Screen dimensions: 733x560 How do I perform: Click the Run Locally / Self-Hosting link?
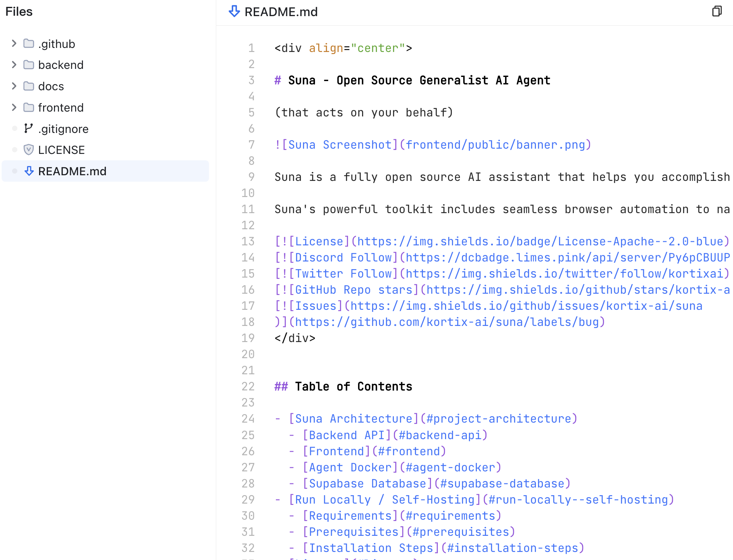481,500
